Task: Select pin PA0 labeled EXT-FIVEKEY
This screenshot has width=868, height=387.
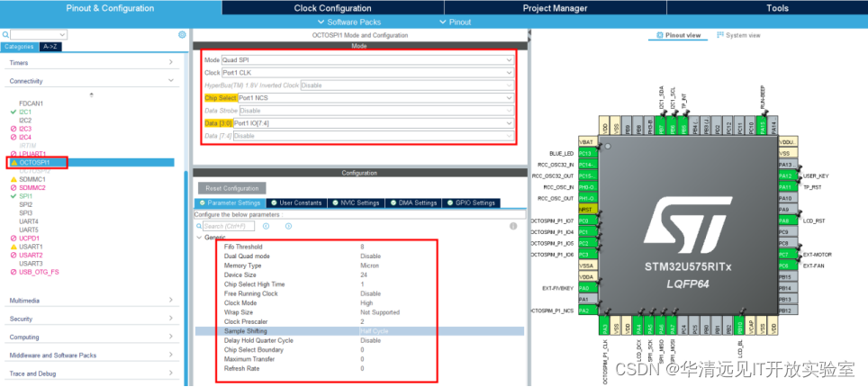Action: point(588,288)
